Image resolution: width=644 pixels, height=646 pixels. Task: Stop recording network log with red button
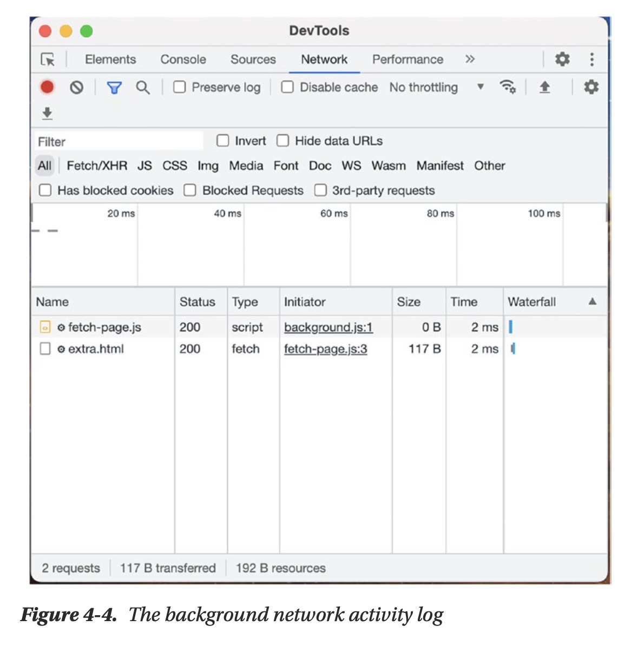[47, 87]
